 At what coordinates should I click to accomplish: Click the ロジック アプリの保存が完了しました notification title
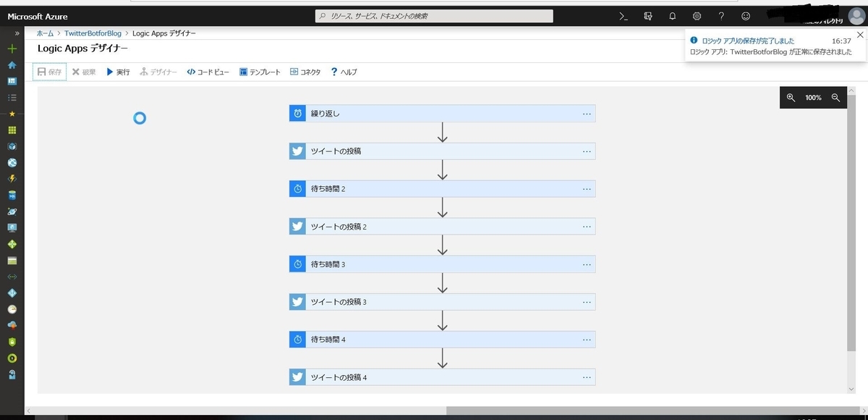[748, 41]
